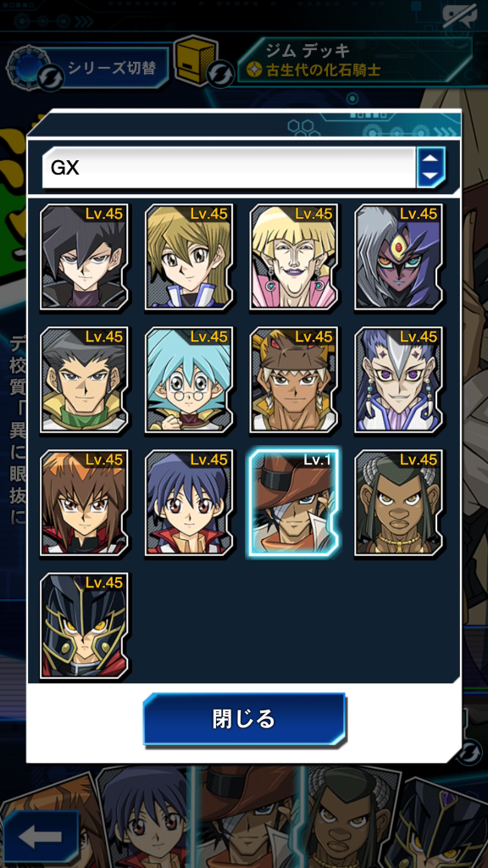
Task: Select the dinosaur bandana character portrait
Action: click(294, 380)
